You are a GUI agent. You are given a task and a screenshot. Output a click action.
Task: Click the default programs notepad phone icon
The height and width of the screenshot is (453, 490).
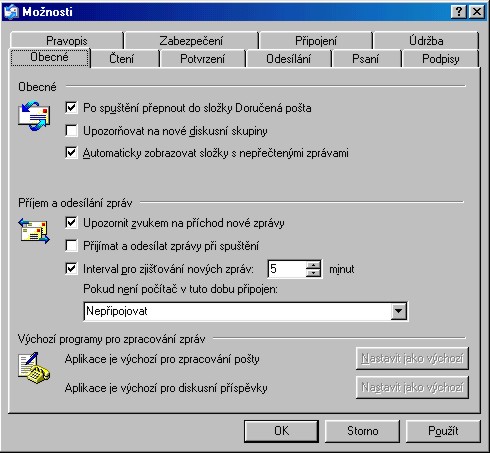point(34,368)
